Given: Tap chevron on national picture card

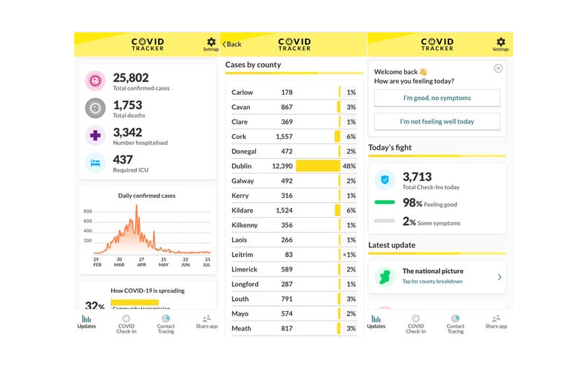Looking at the screenshot, I should [499, 277].
